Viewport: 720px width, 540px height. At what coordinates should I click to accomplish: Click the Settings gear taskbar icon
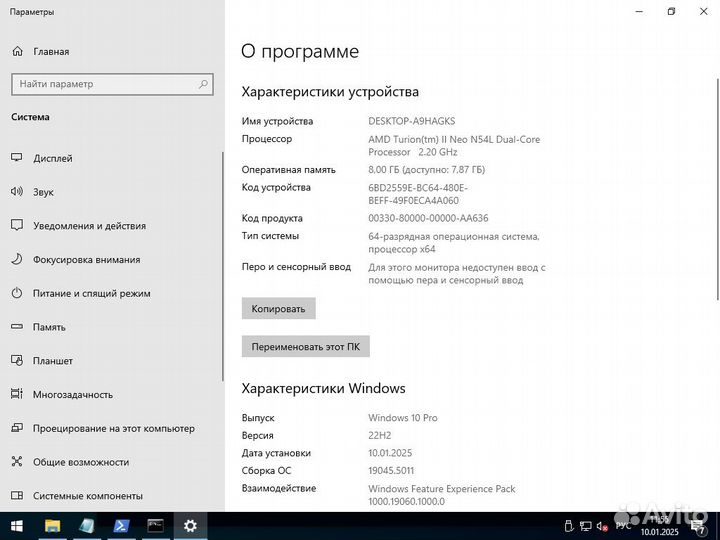coord(190,526)
